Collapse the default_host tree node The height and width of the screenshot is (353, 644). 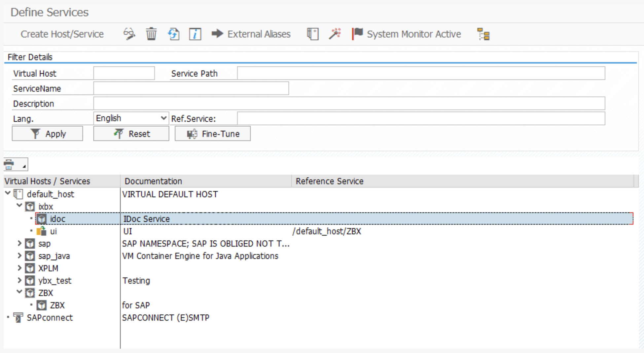(8, 193)
